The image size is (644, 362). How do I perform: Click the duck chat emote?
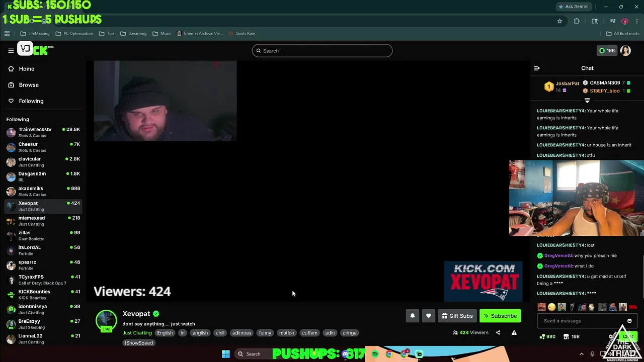[x=562, y=307]
